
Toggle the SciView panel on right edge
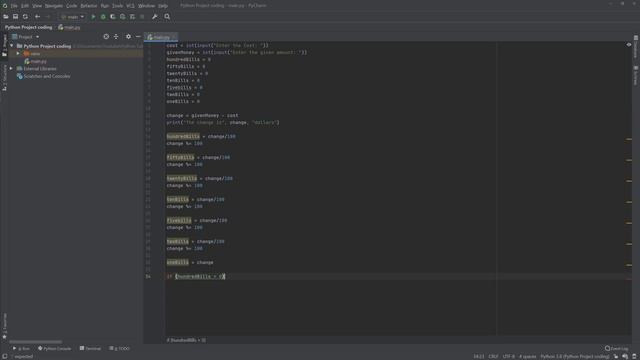coord(636,76)
